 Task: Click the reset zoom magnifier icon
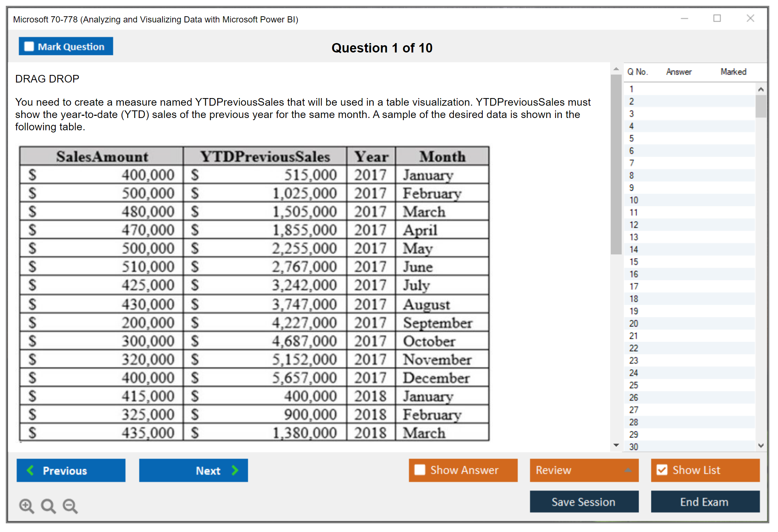[48, 506]
